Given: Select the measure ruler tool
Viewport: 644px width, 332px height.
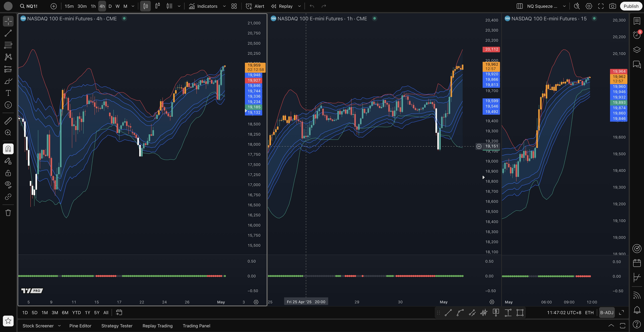Looking at the screenshot, I should click(x=8, y=121).
